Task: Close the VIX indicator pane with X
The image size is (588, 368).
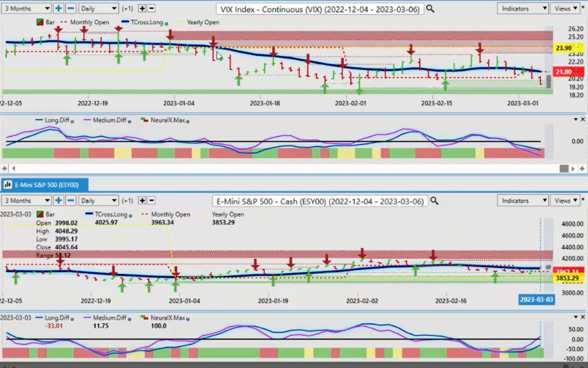Action: [583, 120]
